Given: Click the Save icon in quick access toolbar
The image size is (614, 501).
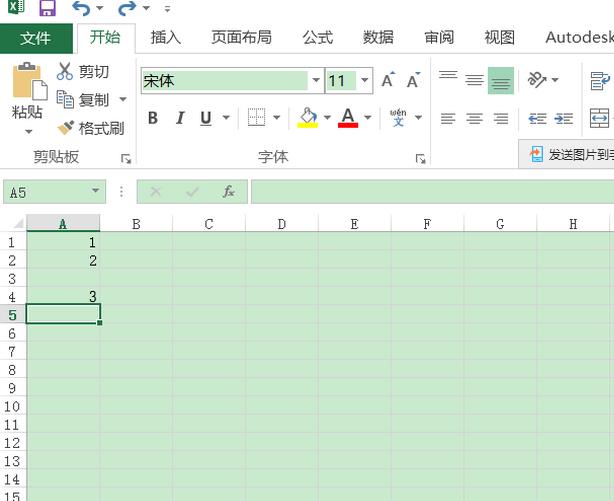Looking at the screenshot, I should point(47,7).
